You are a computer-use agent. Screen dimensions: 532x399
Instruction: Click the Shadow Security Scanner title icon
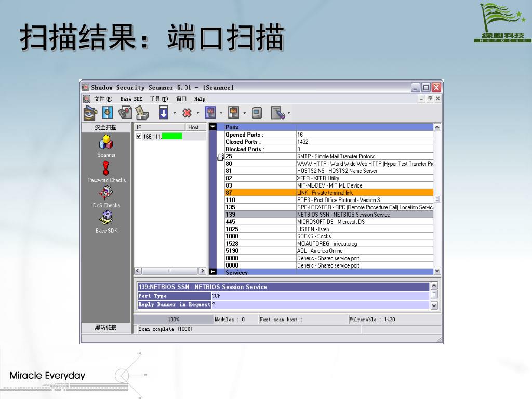tap(86, 87)
